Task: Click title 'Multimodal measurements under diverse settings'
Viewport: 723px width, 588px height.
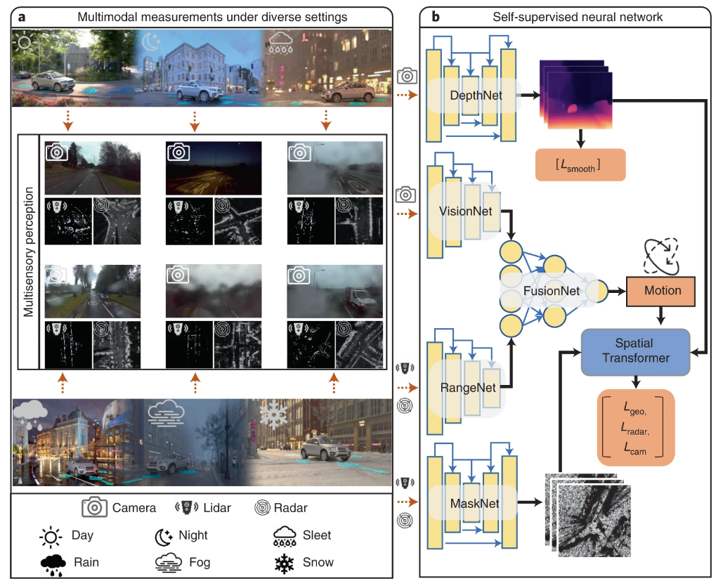Action: (x=212, y=17)
